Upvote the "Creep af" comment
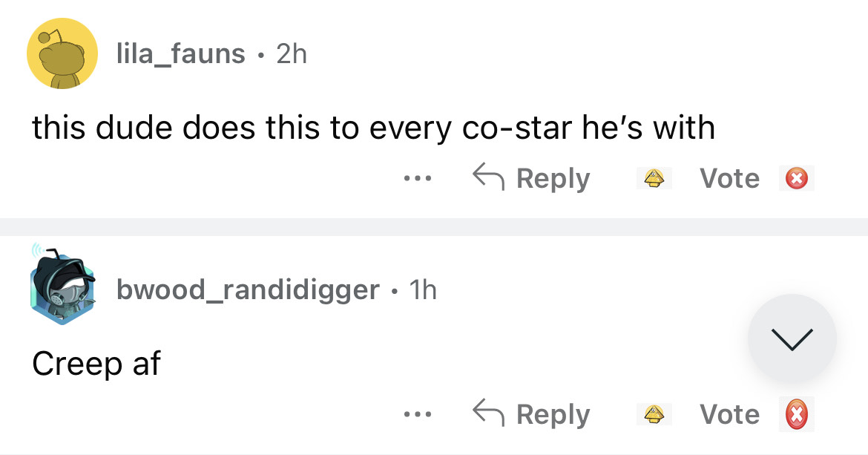Image resolution: width=868 pixels, height=455 pixels. (654, 414)
